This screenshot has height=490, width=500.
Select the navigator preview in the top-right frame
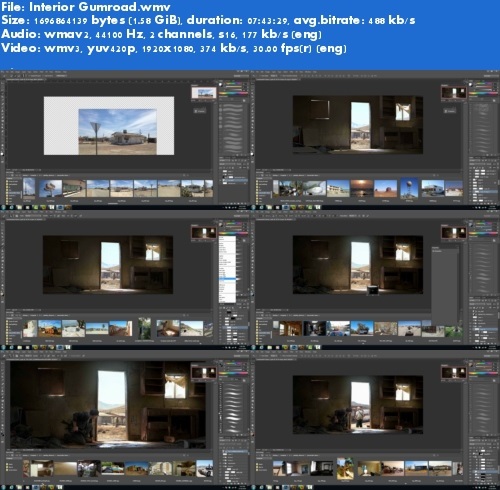454,92
